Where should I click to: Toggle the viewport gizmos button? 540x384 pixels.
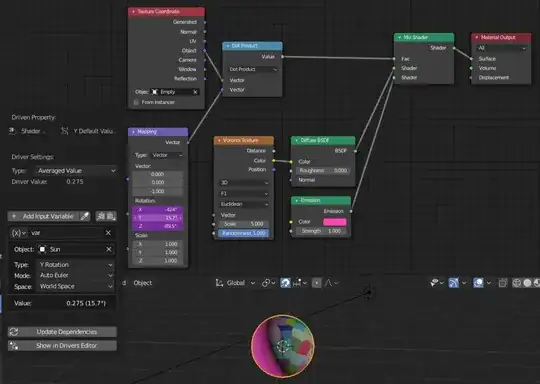click(x=454, y=283)
